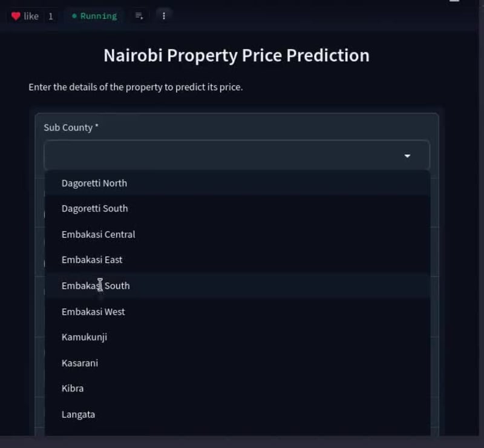Click the logs icon beside the Running badge
The width and height of the screenshot is (484, 448).
tap(138, 16)
